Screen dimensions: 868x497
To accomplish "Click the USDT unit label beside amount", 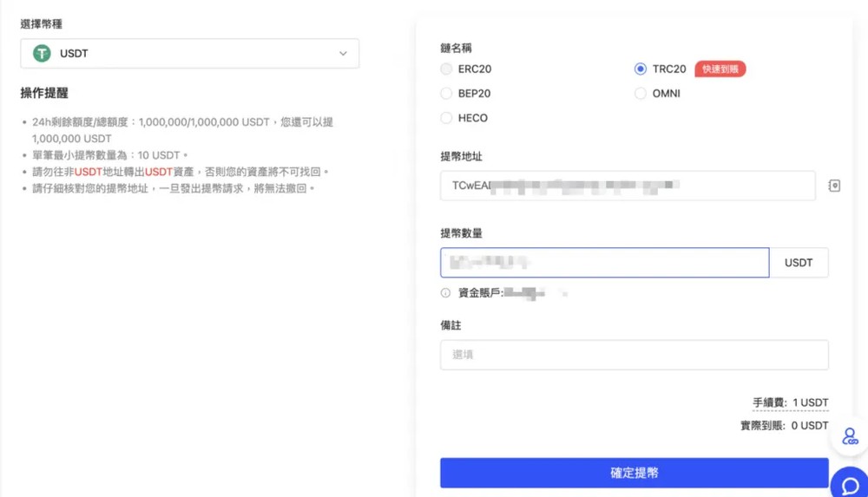I will [799, 262].
